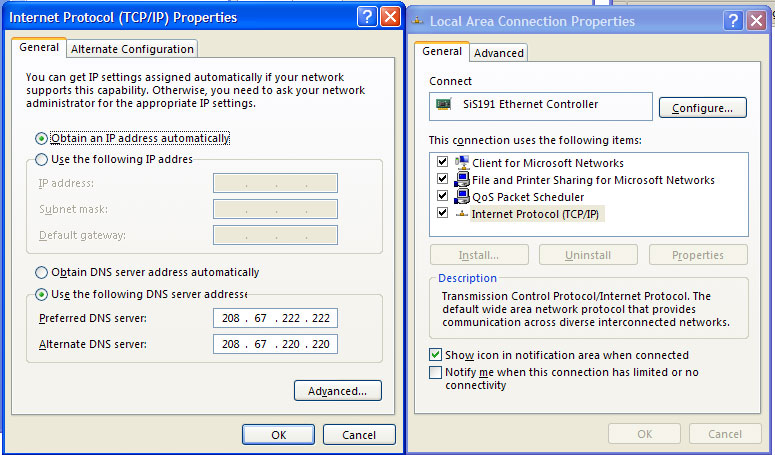The image size is (775, 455).
Task: Click the Alternate DNS server label
Action: pyautogui.click(x=92, y=344)
